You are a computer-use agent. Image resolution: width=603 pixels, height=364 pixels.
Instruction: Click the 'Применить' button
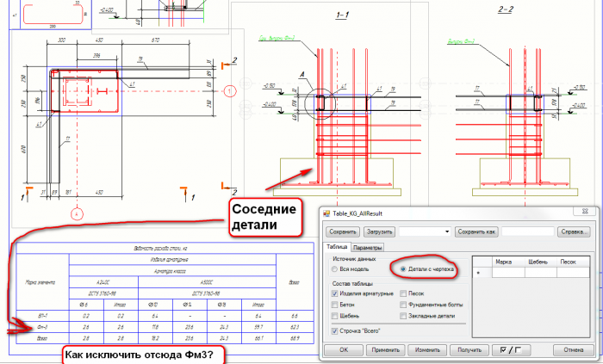coord(385,349)
